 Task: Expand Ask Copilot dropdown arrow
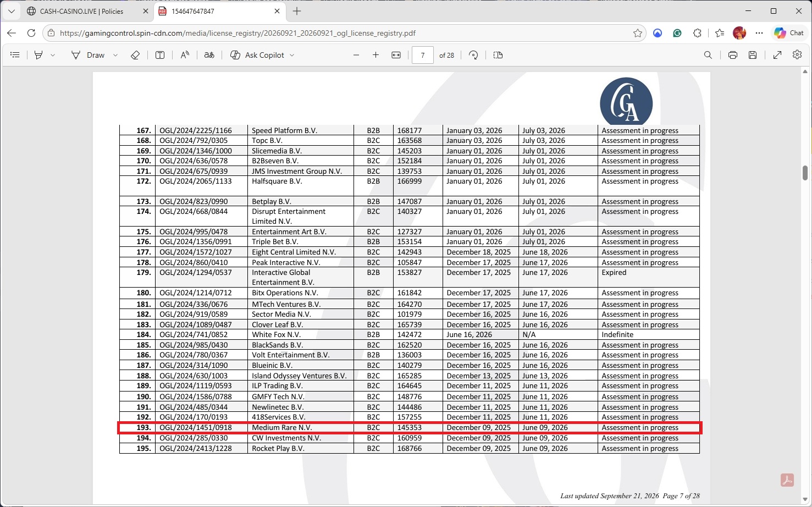(x=292, y=55)
